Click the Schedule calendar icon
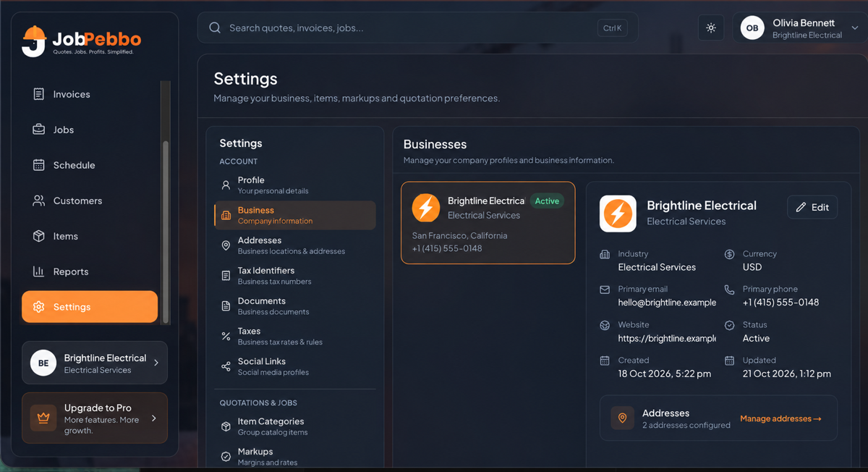The image size is (868, 472). coord(39,165)
